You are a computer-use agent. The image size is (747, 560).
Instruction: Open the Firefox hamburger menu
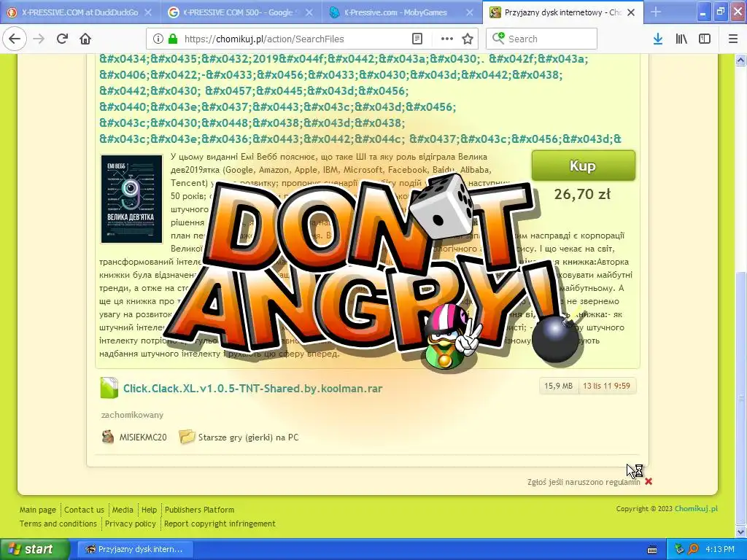[733, 39]
